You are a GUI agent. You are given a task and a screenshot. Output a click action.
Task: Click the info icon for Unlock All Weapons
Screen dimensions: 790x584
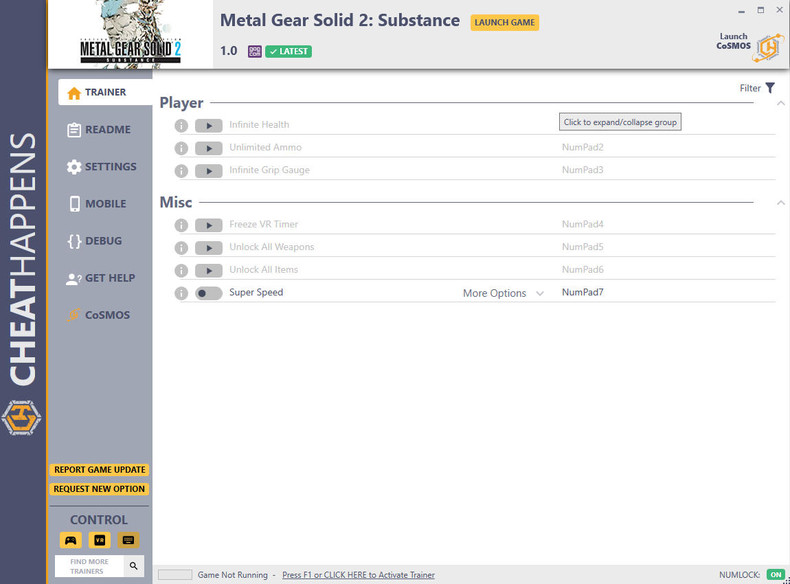pyautogui.click(x=181, y=248)
